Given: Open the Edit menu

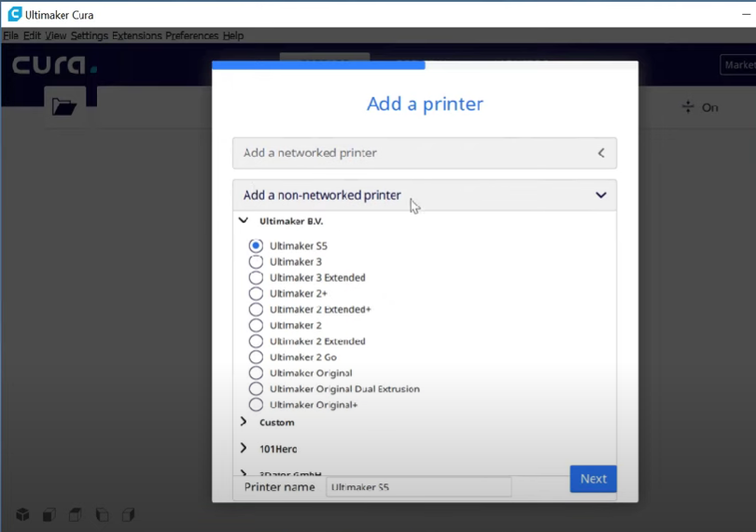Looking at the screenshot, I should tap(32, 35).
